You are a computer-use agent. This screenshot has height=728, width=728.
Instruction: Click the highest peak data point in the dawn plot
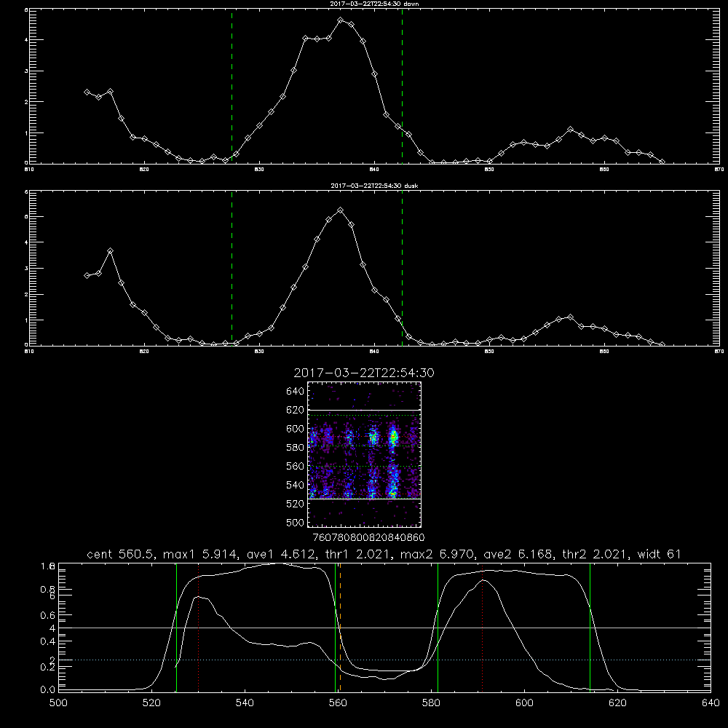click(x=340, y=20)
